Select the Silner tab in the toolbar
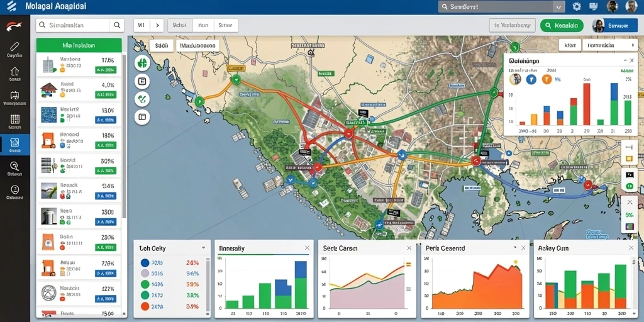 click(x=225, y=25)
